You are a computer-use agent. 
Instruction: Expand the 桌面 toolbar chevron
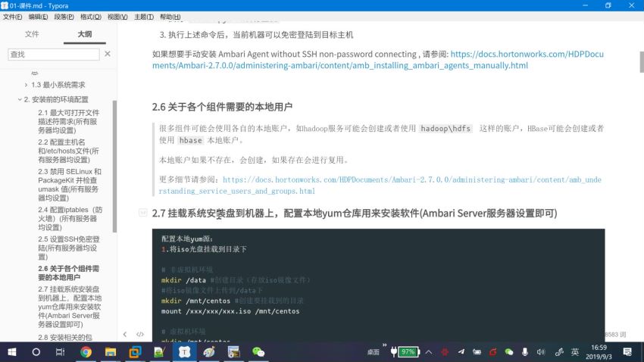pos(384,345)
